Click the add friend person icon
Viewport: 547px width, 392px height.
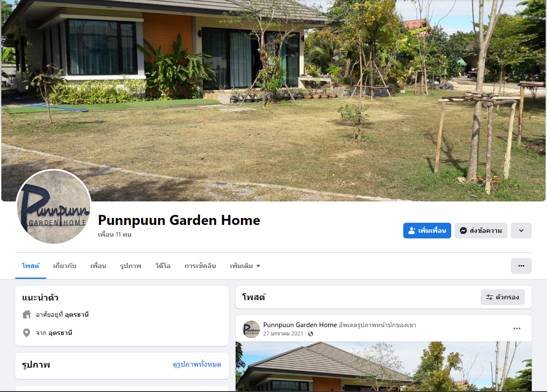pyautogui.click(x=412, y=231)
